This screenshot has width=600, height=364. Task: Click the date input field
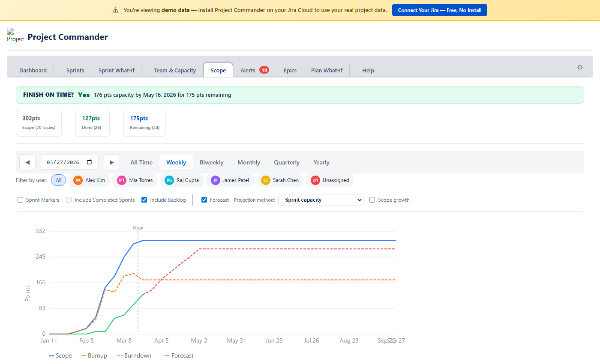[63, 162]
